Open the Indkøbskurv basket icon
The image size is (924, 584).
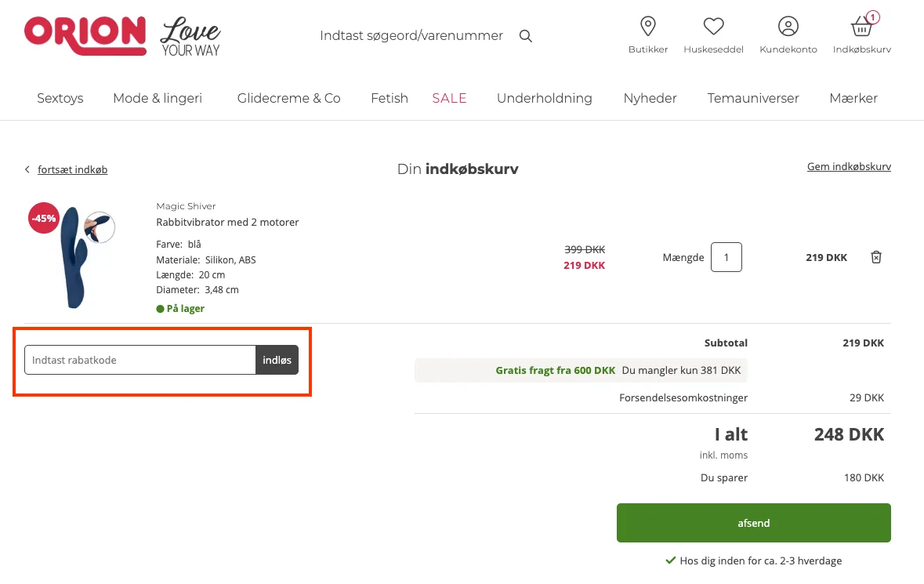[x=861, y=27]
